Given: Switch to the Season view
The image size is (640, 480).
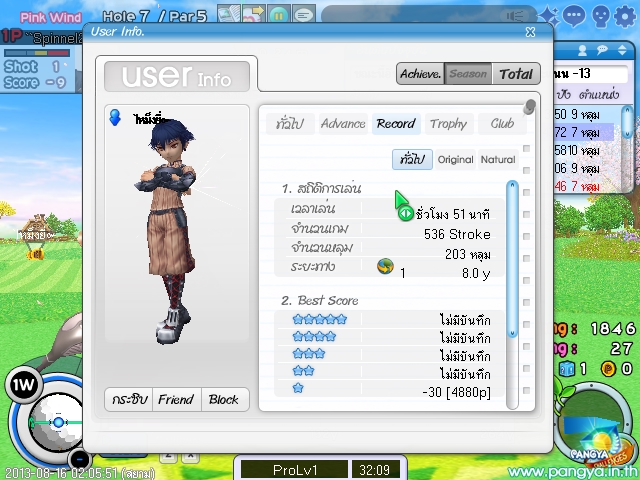Looking at the screenshot, I should (468, 74).
